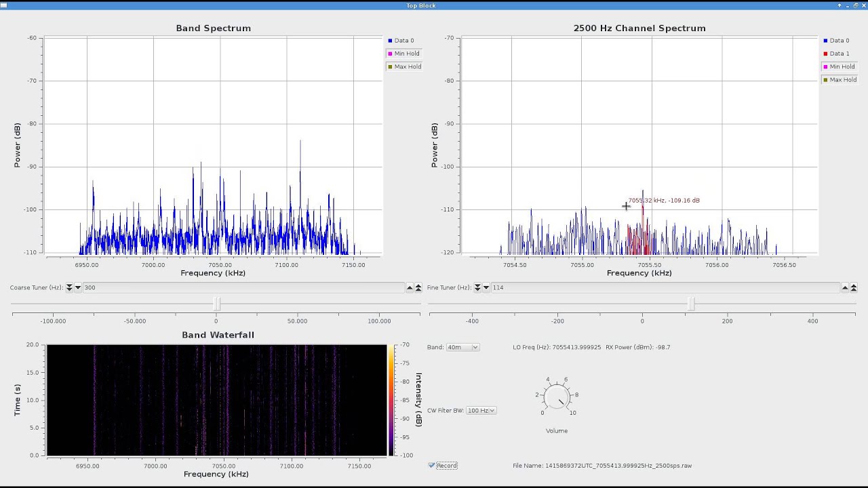Click the 2500 Hz Channel Spectrum title
The height and width of the screenshot is (488, 868).
click(639, 28)
